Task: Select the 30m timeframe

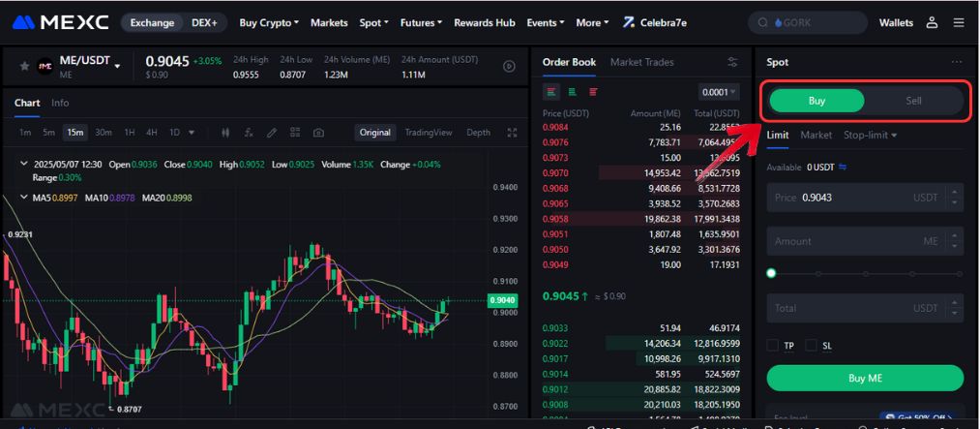Action: coord(104,133)
